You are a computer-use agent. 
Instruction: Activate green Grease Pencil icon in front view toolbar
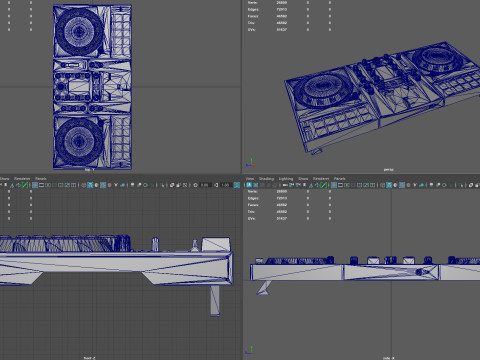25,185
